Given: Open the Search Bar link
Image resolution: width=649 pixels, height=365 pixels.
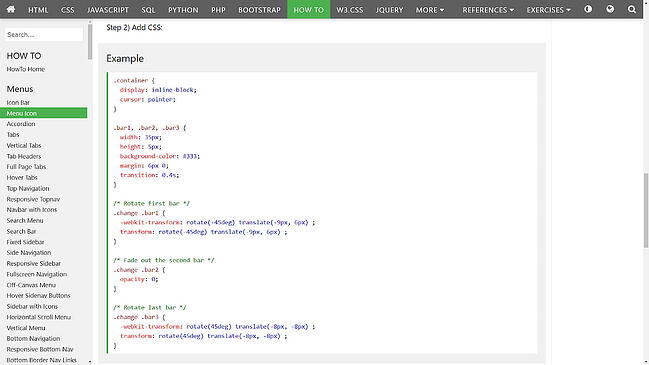Looking at the screenshot, I should tap(21, 231).
